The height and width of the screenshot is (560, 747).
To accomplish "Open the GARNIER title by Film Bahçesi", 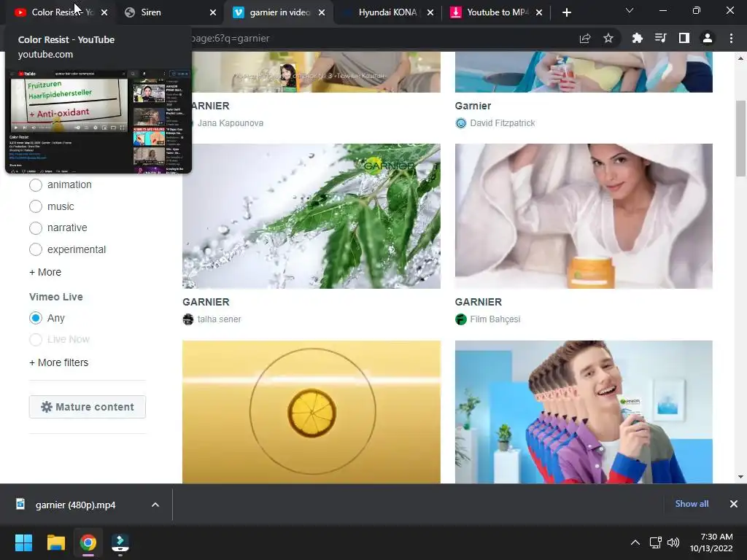I will pos(479,303).
